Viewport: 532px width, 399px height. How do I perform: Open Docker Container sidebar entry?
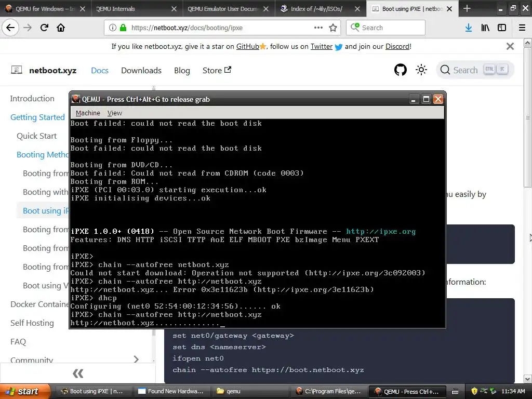[x=39, y=304]
